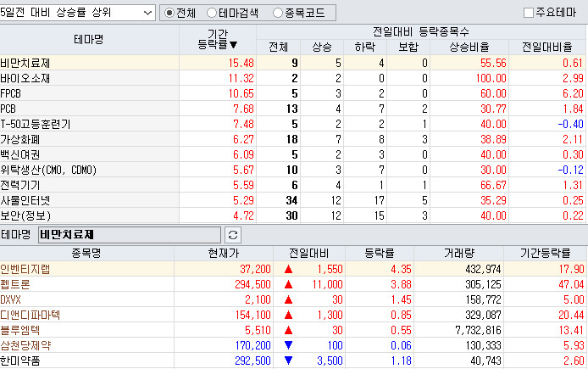588x369 pixels.
Task: Sort by 기간 등락률 column header
Action: tap(218, 39)
